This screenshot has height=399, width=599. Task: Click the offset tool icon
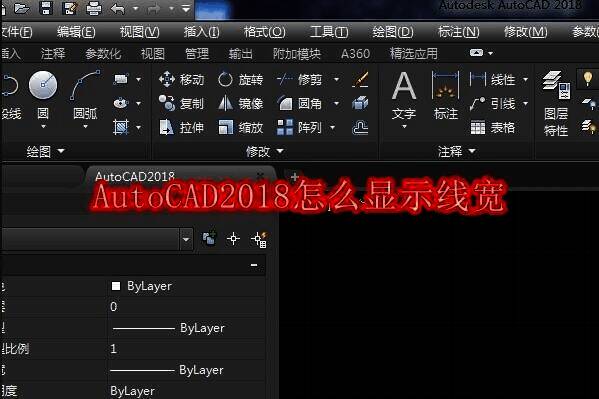(x=360, y=127)
